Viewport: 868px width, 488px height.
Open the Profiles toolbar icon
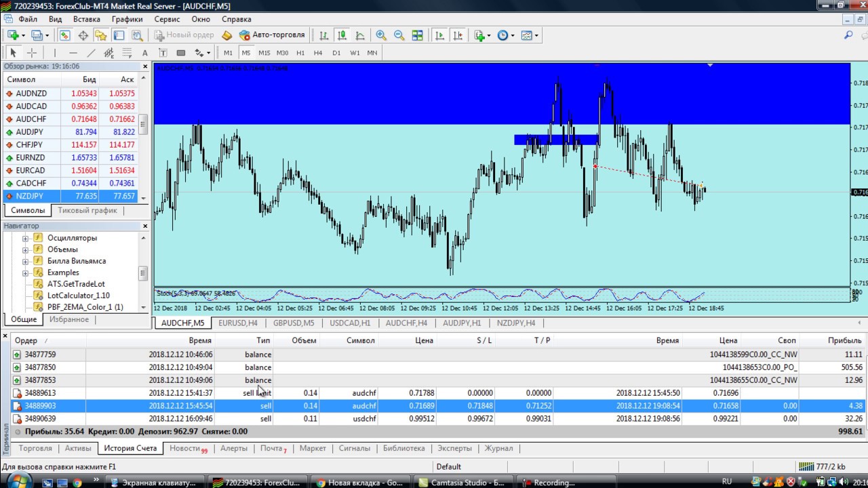(x=37, y=35)
